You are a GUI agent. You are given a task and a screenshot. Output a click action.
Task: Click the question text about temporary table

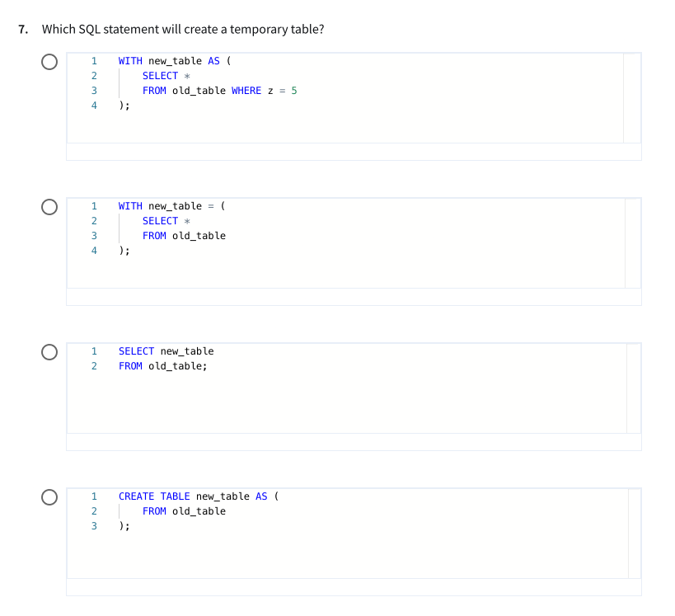(183, 30)
